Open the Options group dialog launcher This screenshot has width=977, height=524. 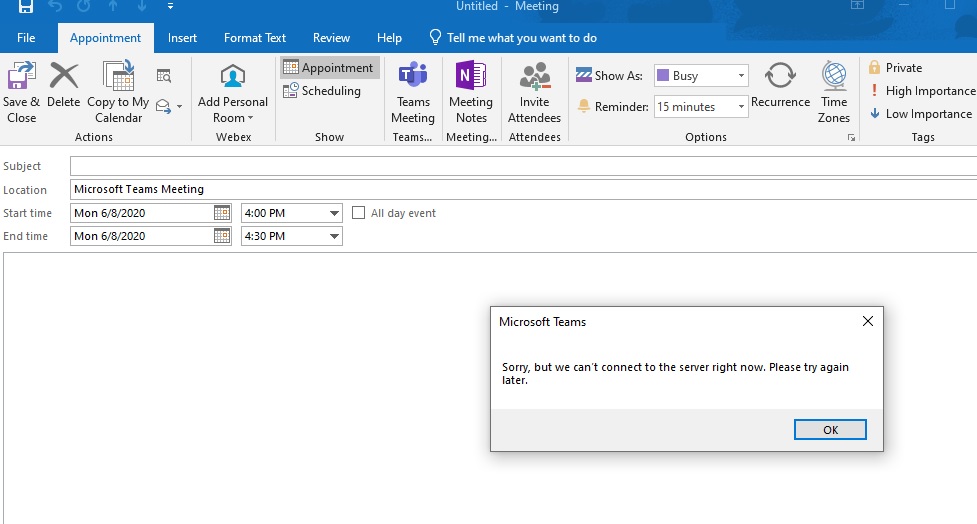point(851,138)
